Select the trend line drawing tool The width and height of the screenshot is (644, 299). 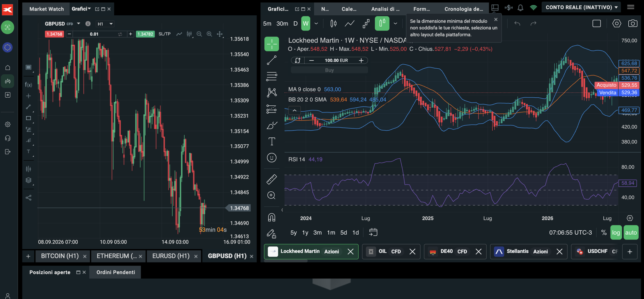(x=272, y=60)
